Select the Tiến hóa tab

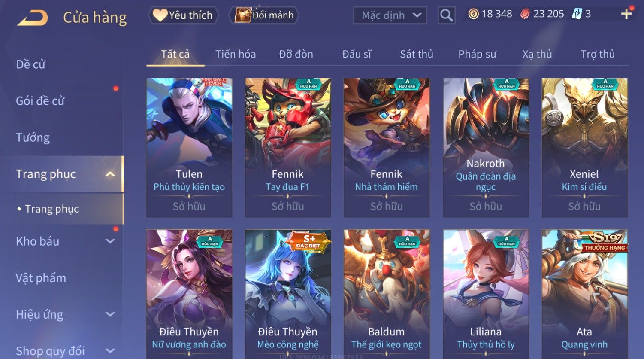click(236, 54)
